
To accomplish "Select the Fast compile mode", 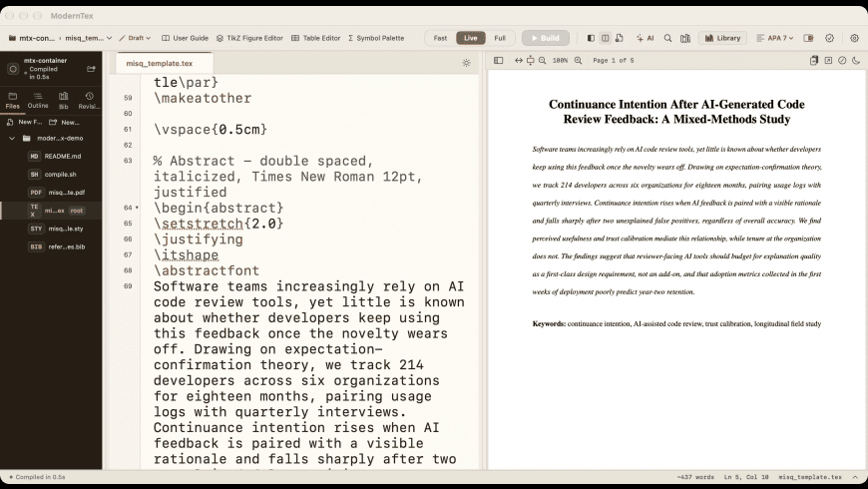I will [440, 38].
